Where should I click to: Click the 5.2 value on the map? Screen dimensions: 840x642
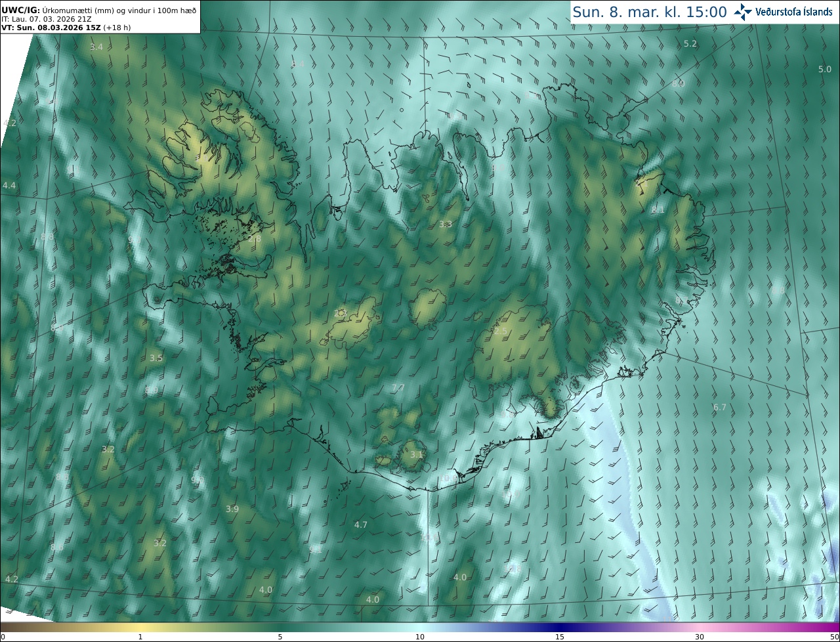[690, 44]
